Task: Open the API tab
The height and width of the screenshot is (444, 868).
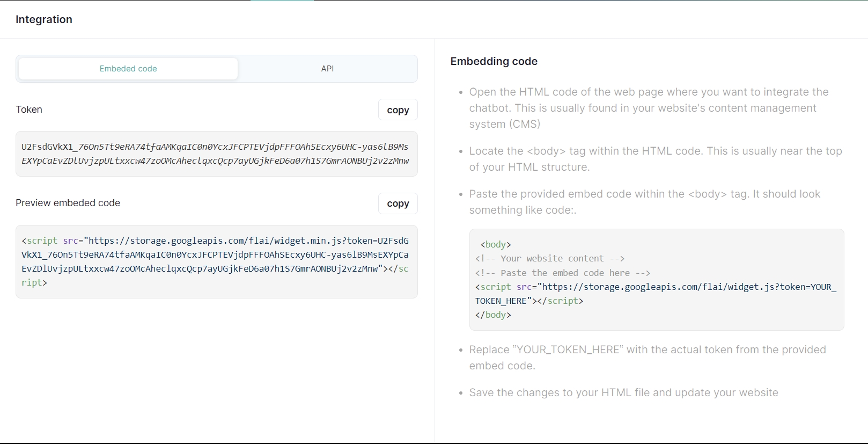Action: 327,69
